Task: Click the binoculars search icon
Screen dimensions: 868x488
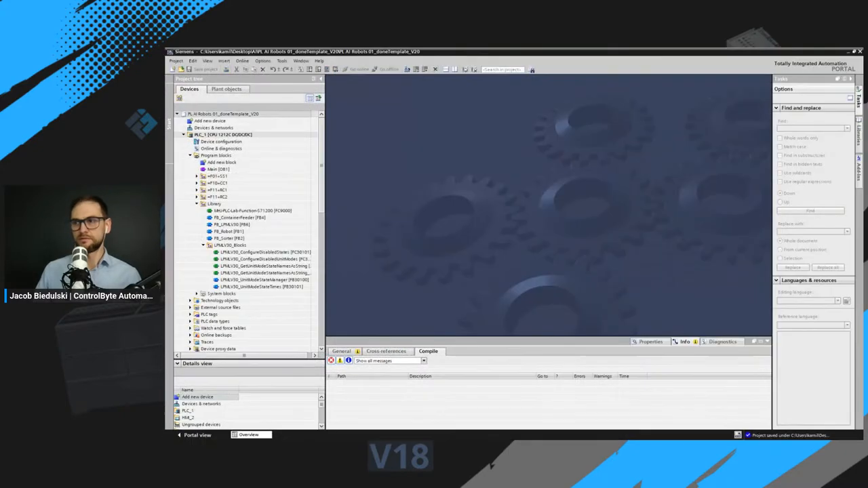Action: point(532,70)
